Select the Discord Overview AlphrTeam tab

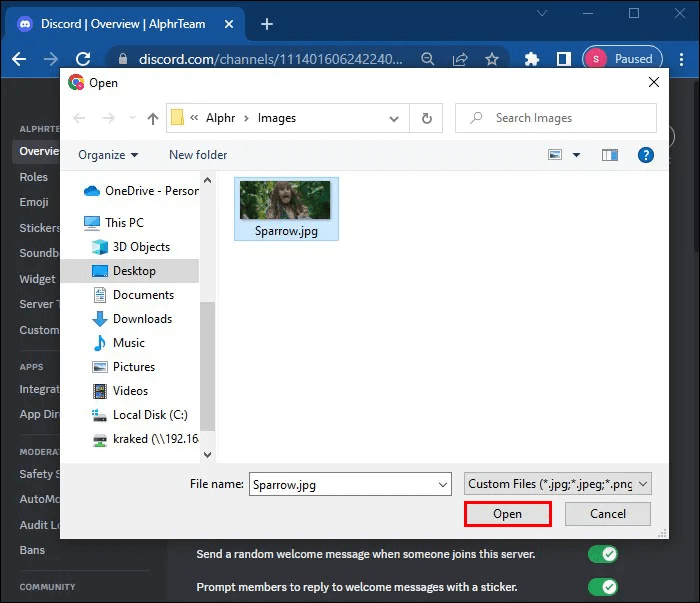click(x=124, y=24)
